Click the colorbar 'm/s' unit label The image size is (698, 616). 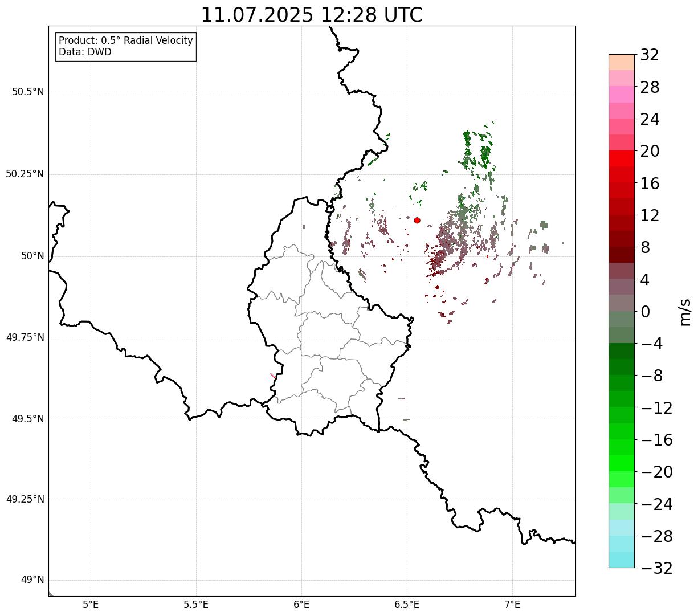[685, 312]
